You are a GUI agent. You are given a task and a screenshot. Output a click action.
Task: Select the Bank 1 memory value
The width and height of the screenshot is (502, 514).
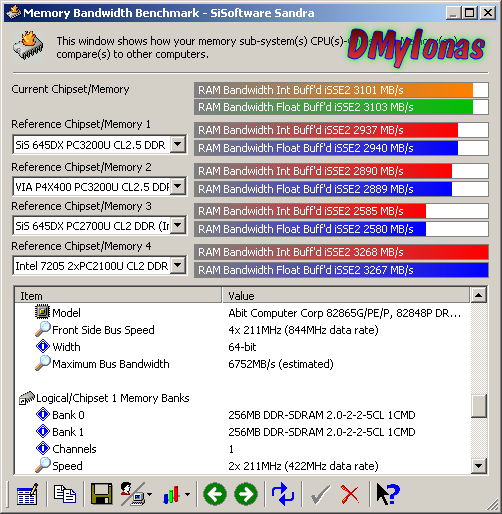click(x=322, y=432)
